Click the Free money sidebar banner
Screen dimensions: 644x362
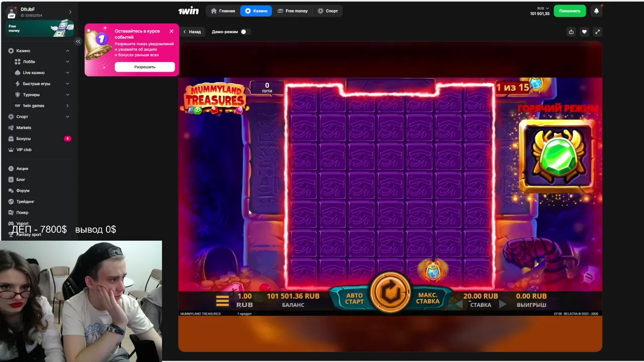pos(40,29)
